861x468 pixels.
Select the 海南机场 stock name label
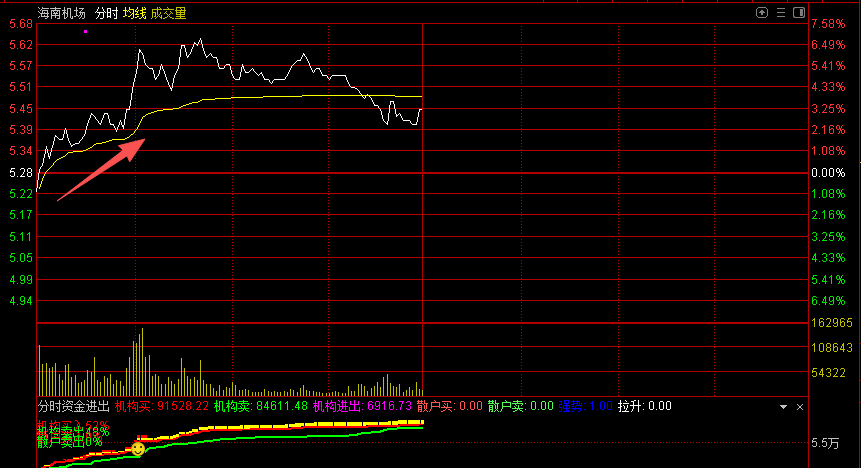click(x=62, y=13)
